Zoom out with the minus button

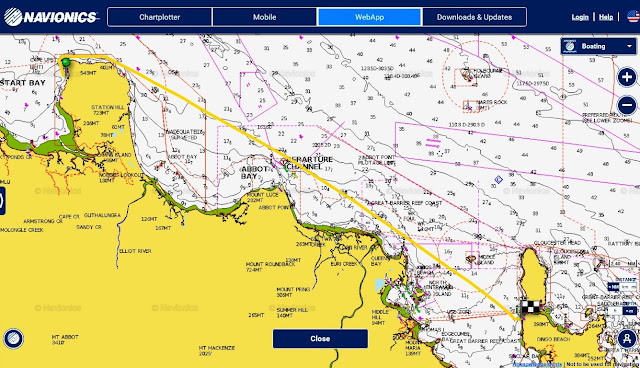[627, 105]
